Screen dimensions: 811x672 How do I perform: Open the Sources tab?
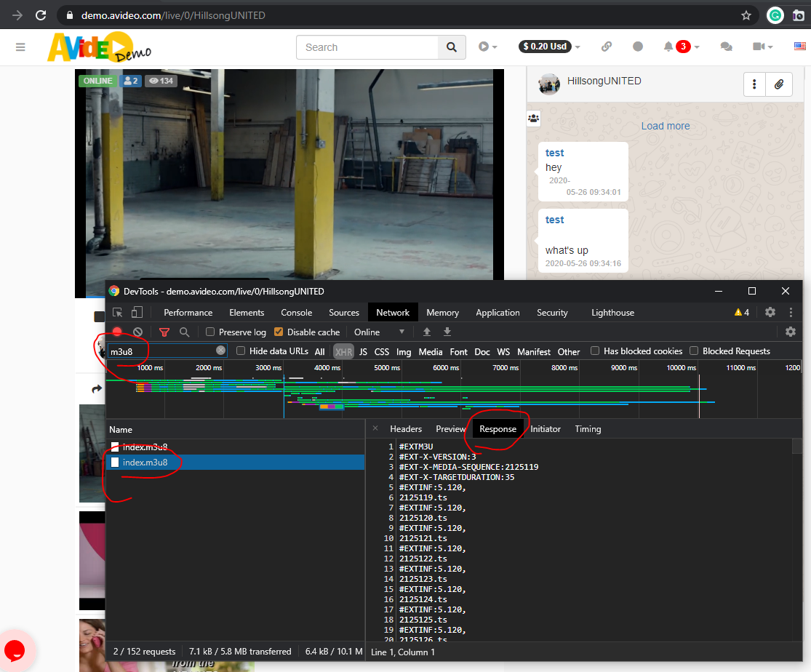[344, 313]
